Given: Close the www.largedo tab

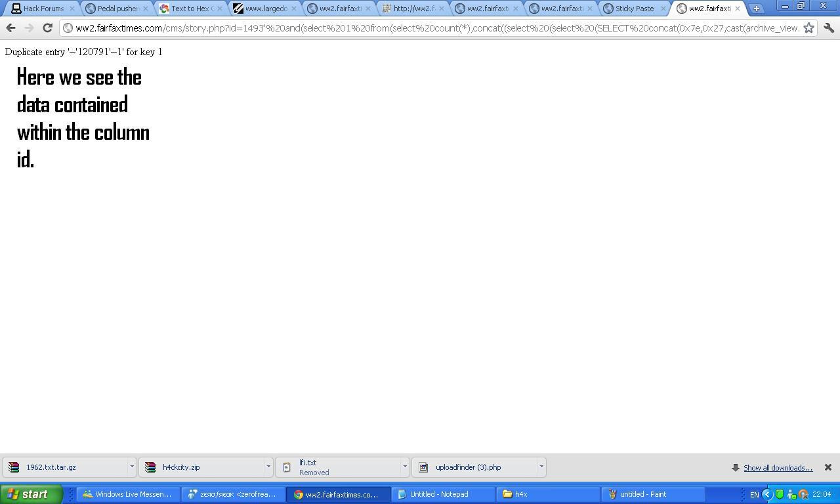Looking at the screenshot, I should point(294,9).
